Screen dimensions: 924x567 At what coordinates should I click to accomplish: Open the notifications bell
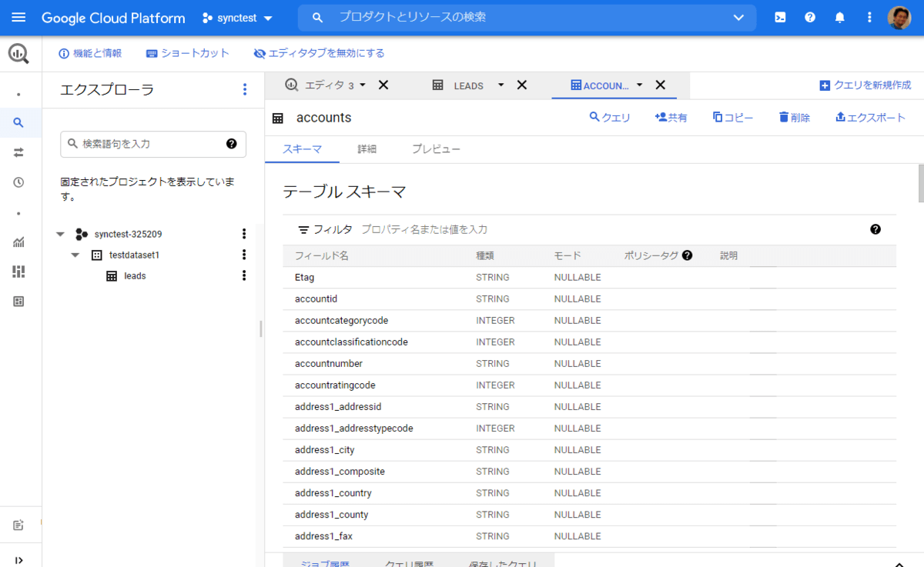(840, 18)
